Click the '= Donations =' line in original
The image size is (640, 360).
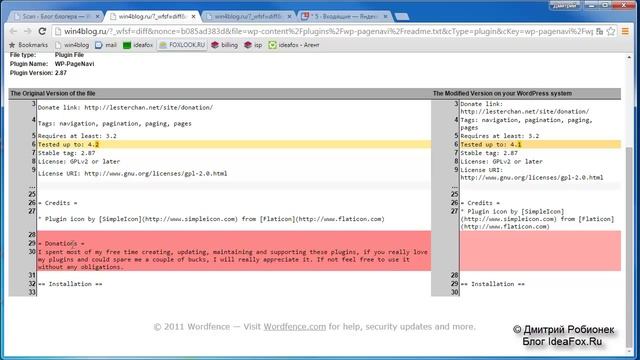pyautogui.click(x=61, y=243)
